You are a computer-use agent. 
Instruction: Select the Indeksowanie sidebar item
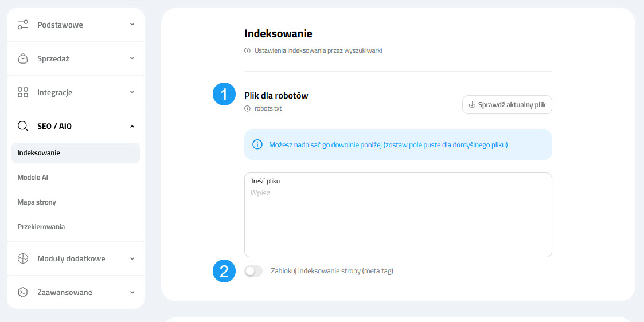39,153
